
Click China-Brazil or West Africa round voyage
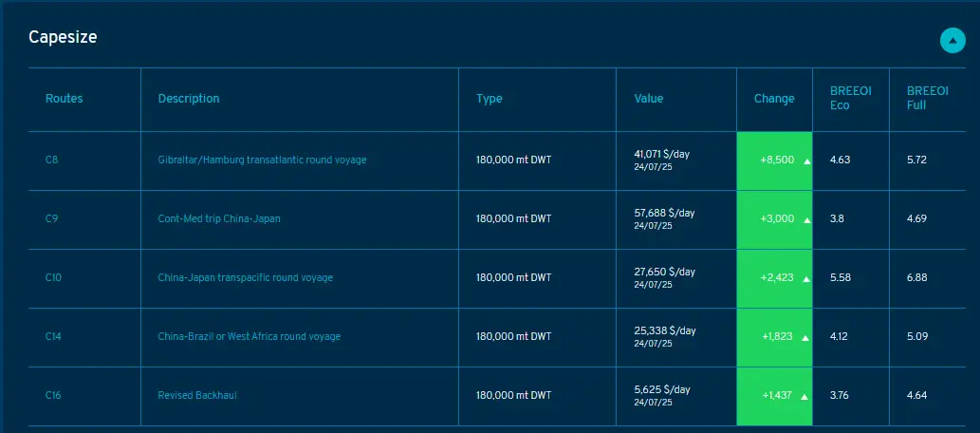[x=249, y=336]
